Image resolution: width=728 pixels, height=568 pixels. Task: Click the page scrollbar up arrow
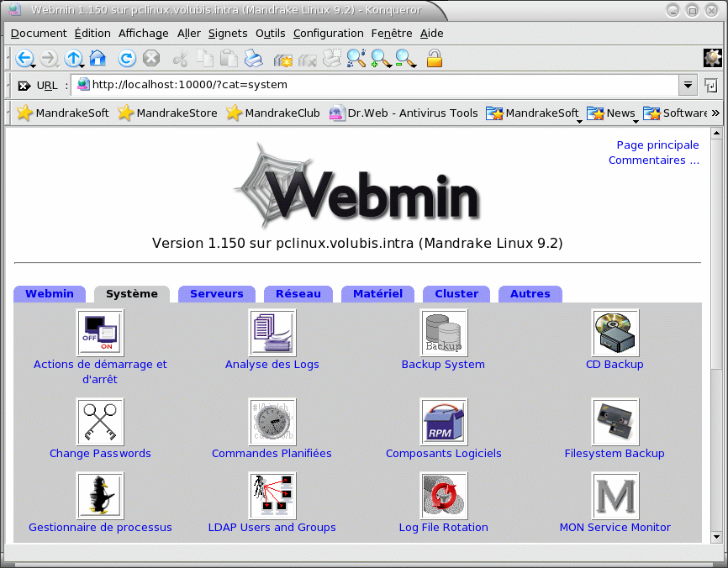pos(716,134)
